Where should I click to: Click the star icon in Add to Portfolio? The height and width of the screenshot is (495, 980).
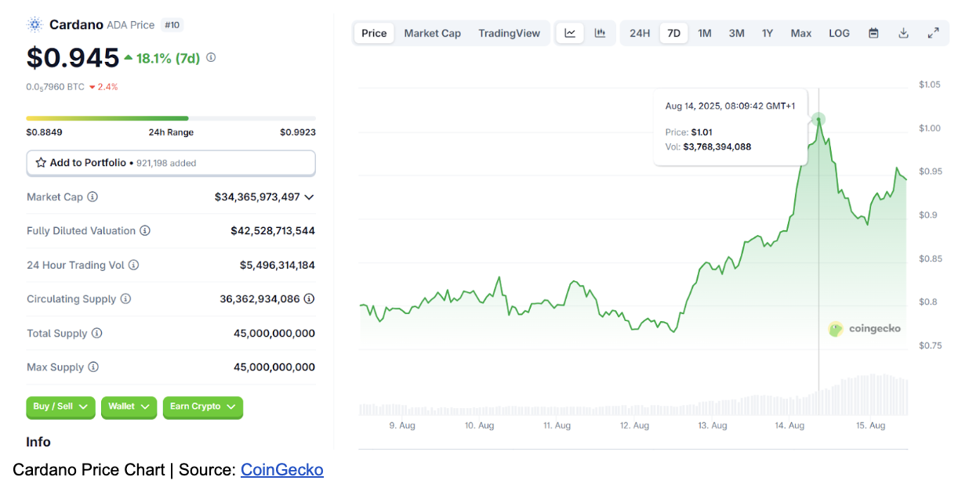point(41,163)
